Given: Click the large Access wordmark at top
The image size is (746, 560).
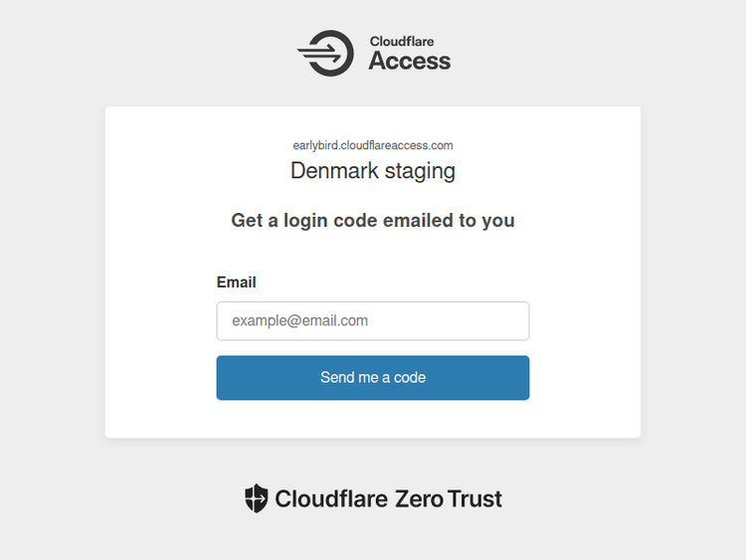Looking at the screenshot, I should [x=410, y=62].
